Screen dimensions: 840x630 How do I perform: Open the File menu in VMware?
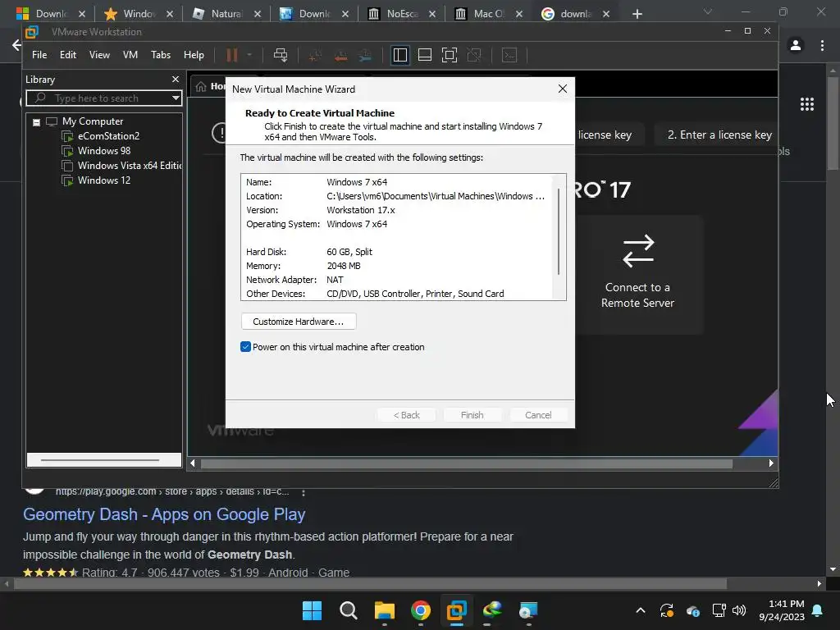[x=39, y=55]
